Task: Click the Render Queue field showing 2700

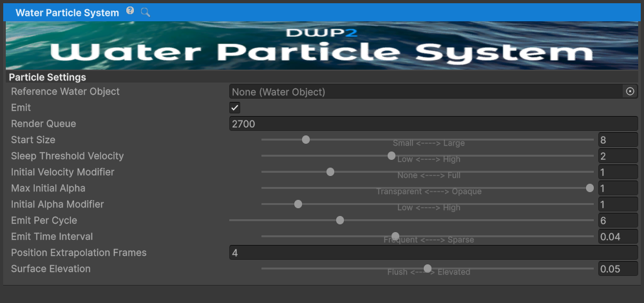Action: coord(433,124)
